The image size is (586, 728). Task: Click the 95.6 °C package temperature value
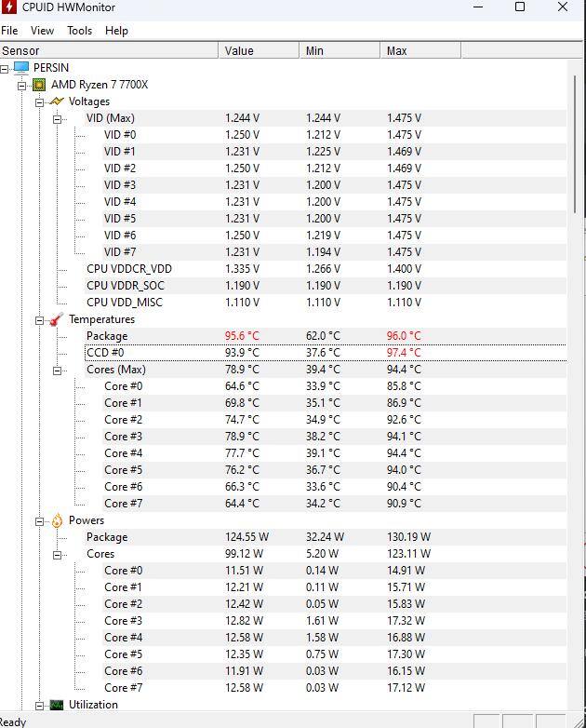click(242, 336)
